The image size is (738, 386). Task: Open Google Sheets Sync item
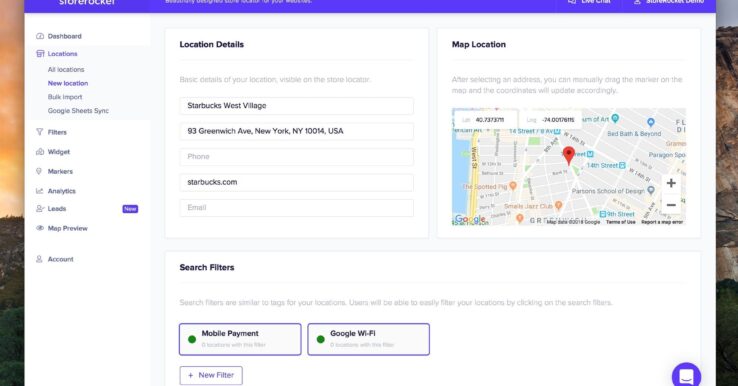(x=78, y=111)
